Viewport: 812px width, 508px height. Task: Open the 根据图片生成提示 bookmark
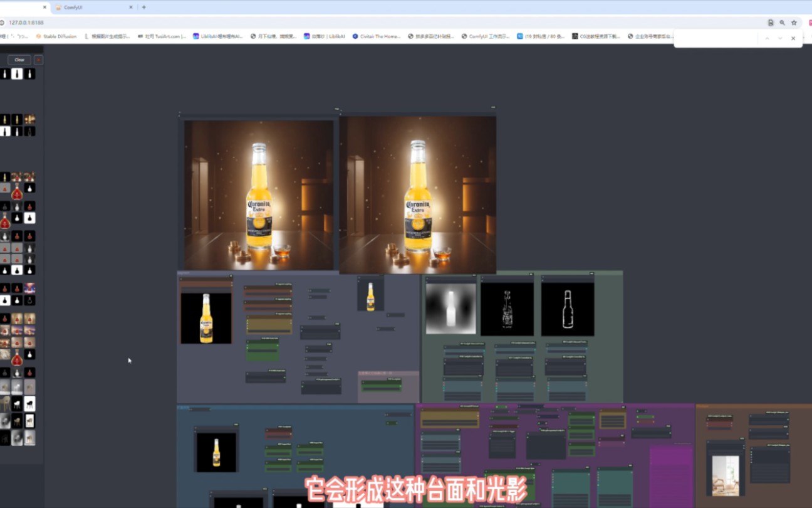point(107,36)
